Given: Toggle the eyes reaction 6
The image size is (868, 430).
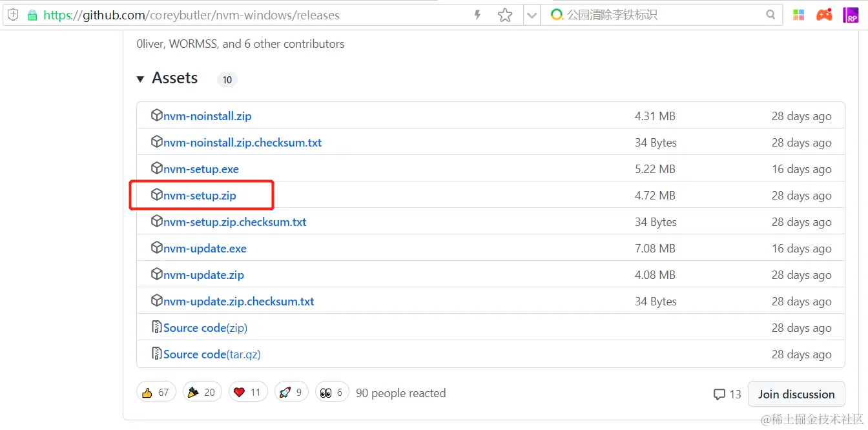Looking at the screenshot, I should [x=332, y=392].
